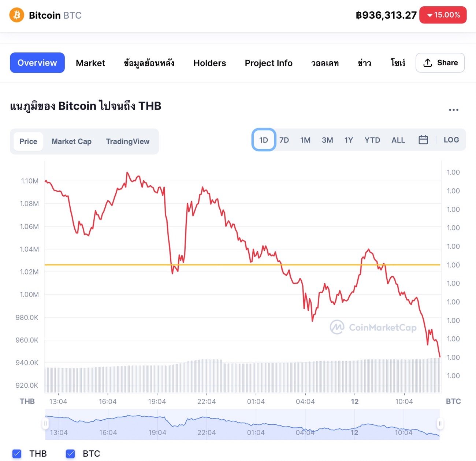Screen dimensions: 476x461
Task: Select the ALL time range
Action: pos(398,140)
